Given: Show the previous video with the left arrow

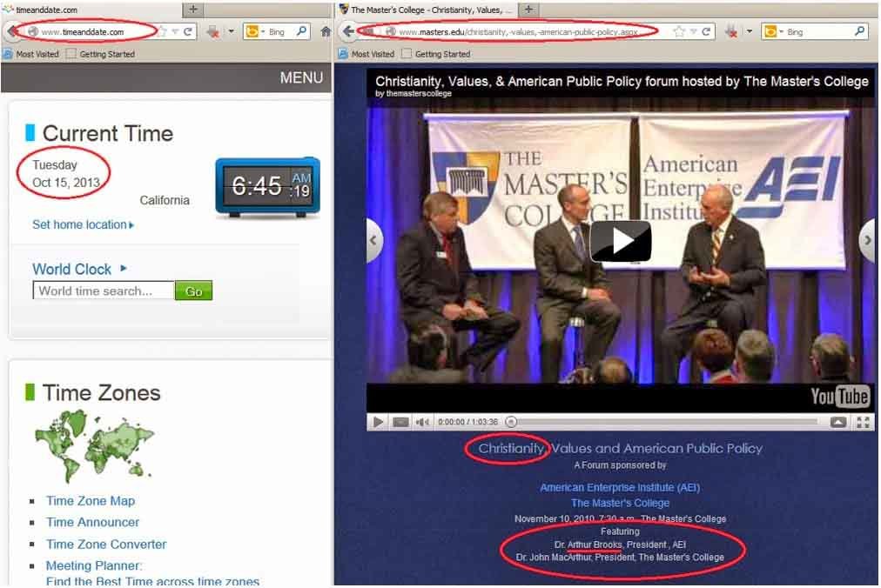Looking at the screenshot, I should (374, 241).
